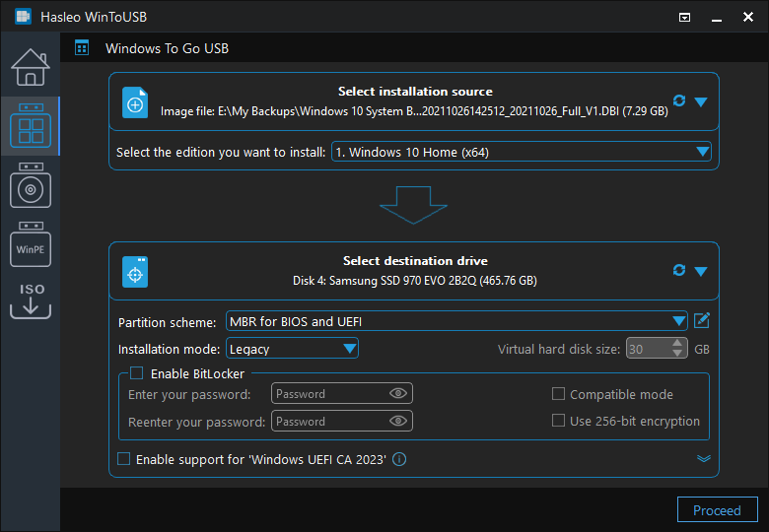The image size is (769, 532).
Task: Open the ISO download tool
Action: tap(31, 300)
